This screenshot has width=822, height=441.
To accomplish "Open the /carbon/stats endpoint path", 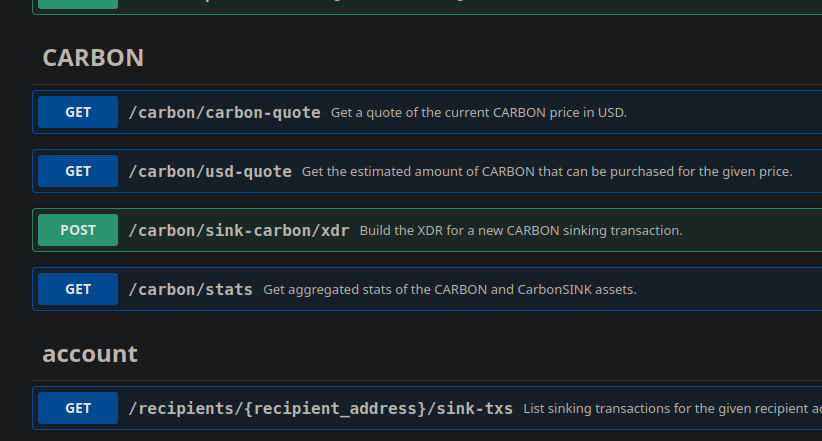I will (190, 289).
